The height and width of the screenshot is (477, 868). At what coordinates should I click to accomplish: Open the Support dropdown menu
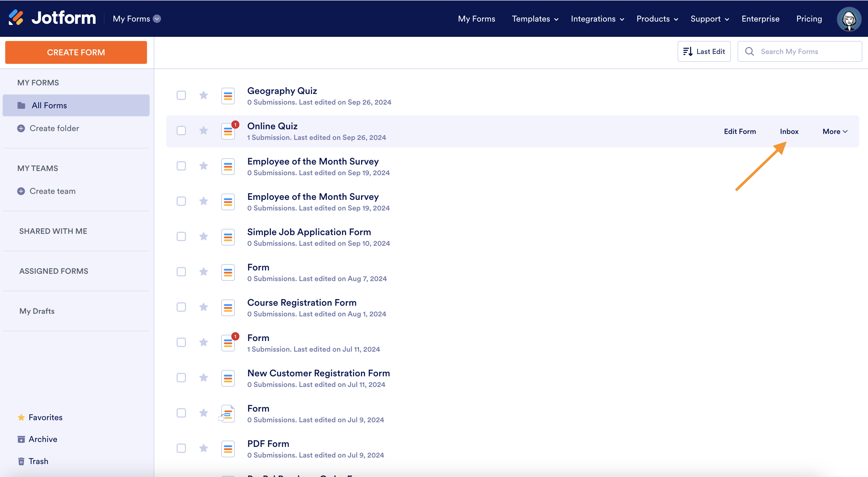[x=709, y=18]
